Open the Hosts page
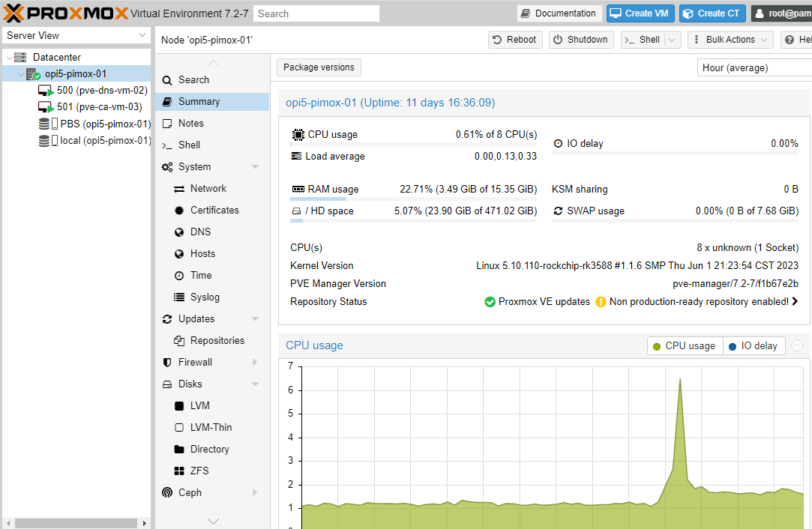The image size is (812, 529). coord(213,253)
